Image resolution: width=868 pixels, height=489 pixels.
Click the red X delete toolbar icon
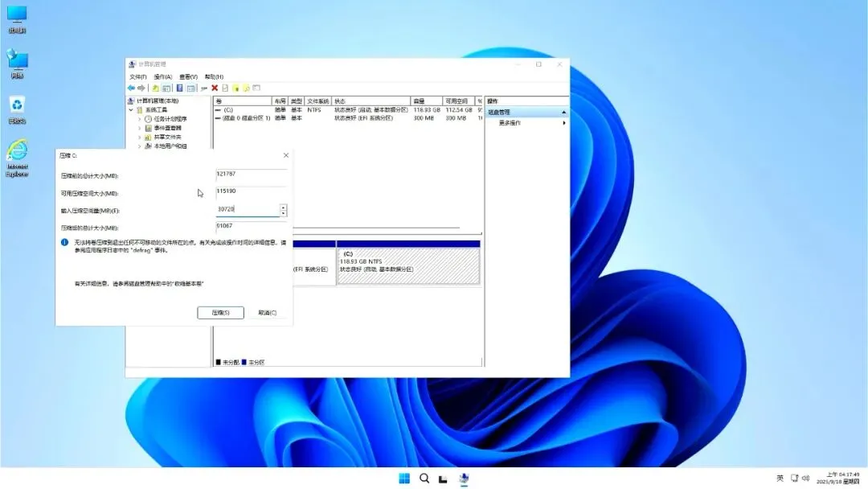(215, 88)
